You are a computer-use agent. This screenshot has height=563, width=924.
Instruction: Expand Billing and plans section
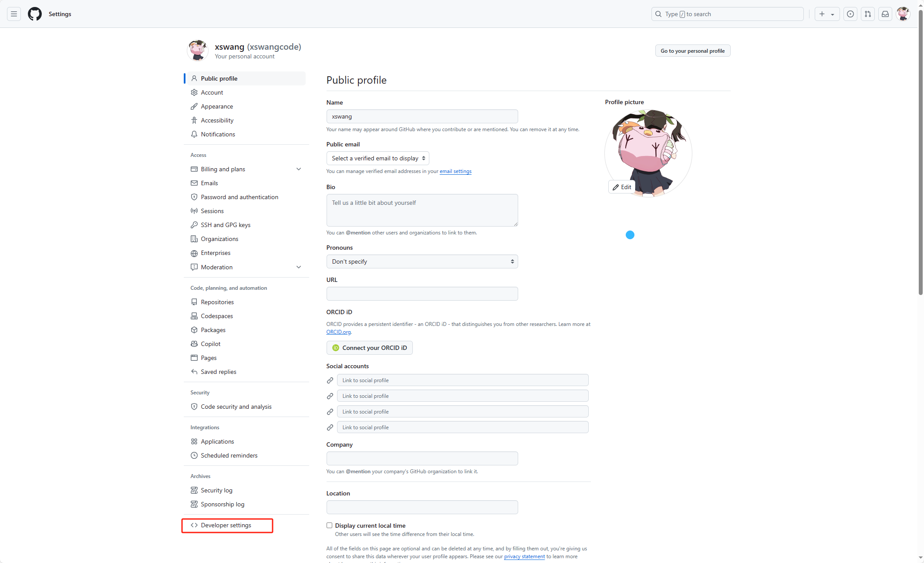pos(299,169)
